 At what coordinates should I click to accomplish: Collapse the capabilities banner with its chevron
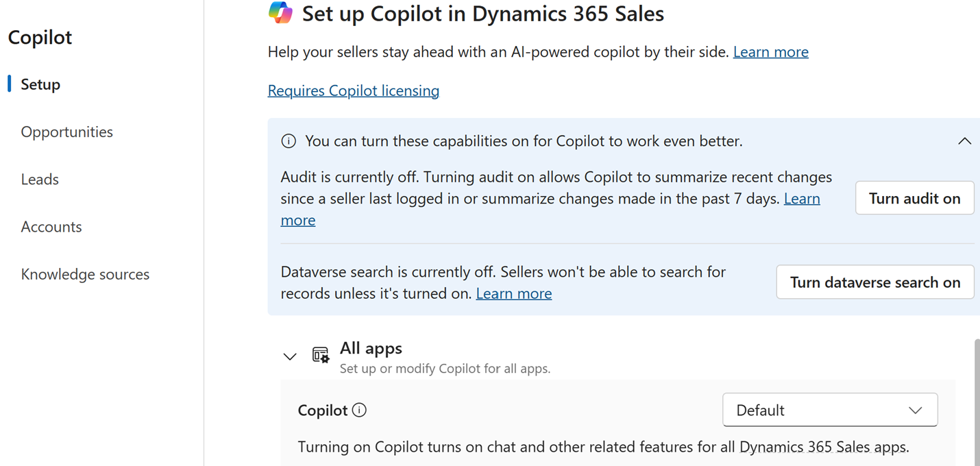pos(964,141)
